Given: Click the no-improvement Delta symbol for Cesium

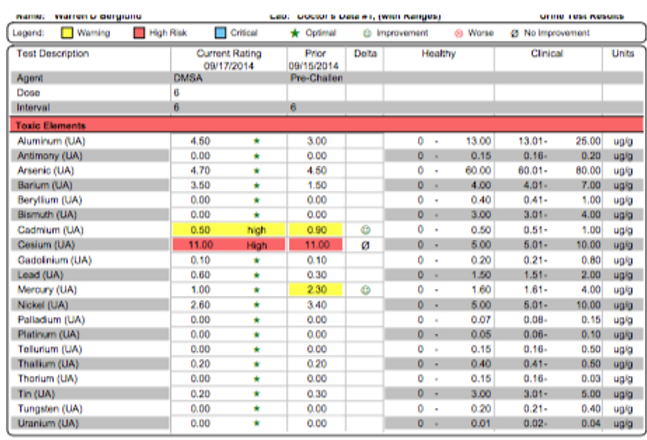Looking at the screenshot, I should click(x=365, y=245).
